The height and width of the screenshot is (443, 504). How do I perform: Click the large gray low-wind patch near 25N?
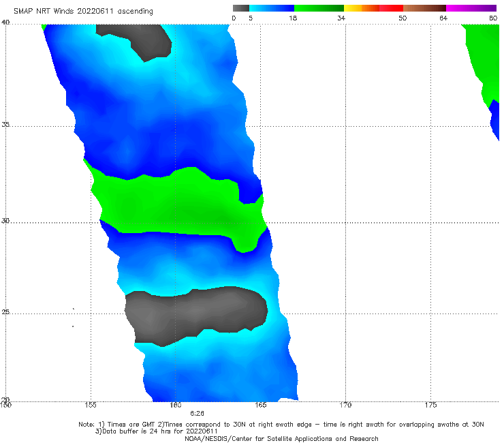point(196,314)
